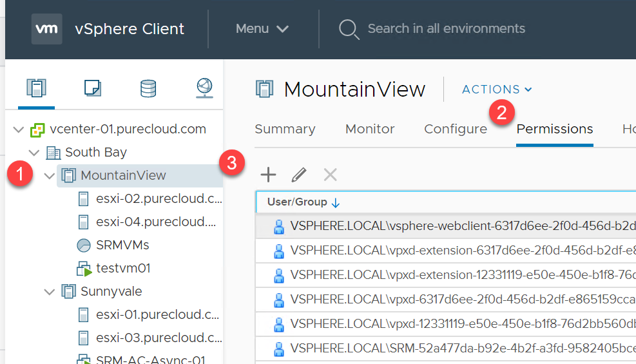Select vcenter-01.purecloud.com in the tree

click(x=128, y=129)
